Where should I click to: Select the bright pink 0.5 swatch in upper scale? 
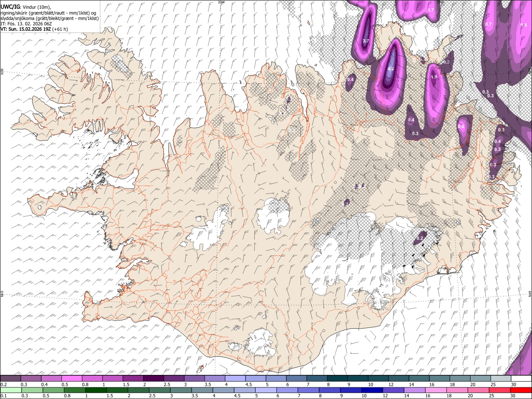[71, 379]
